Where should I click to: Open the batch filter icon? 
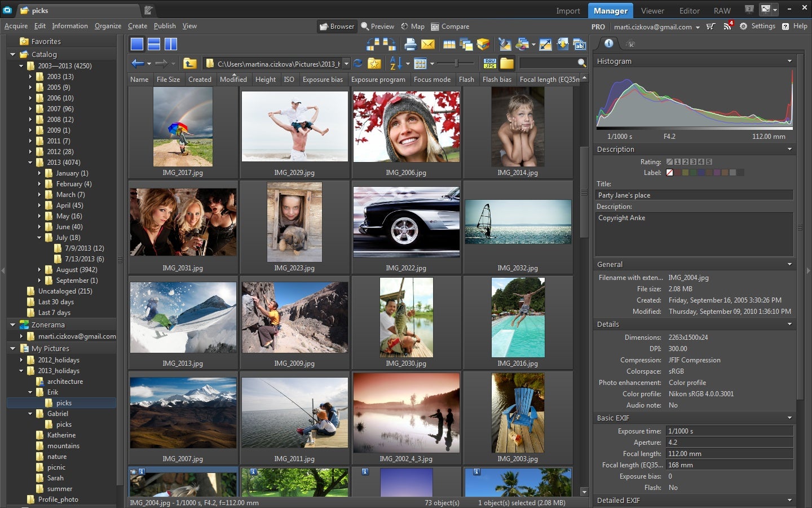click(x=466, y=44)
